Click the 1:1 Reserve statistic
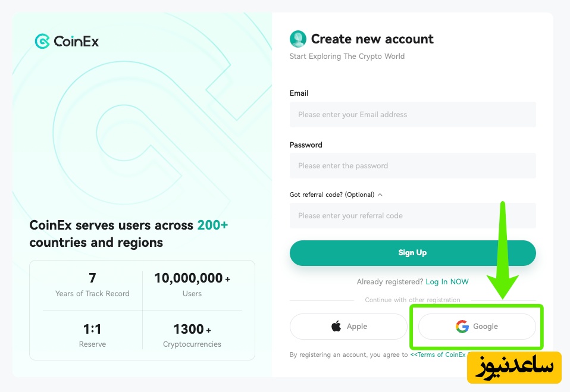 coord(92,335)
